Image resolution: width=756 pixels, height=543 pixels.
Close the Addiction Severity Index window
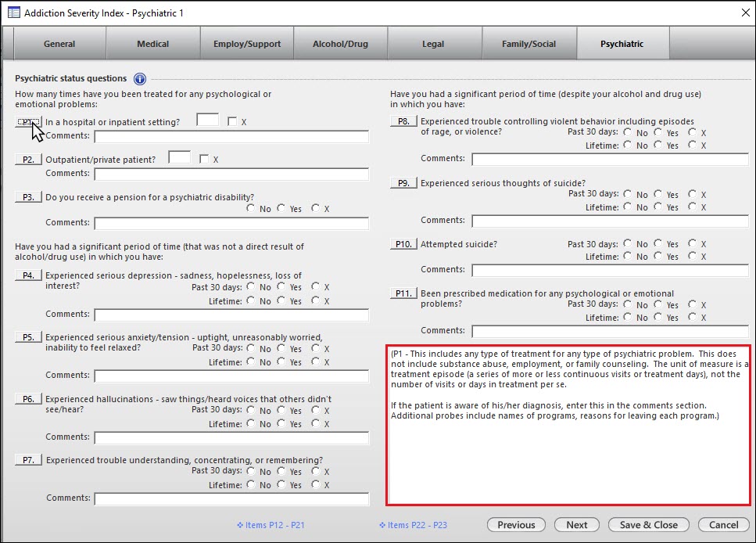click(x=743, y=13)
